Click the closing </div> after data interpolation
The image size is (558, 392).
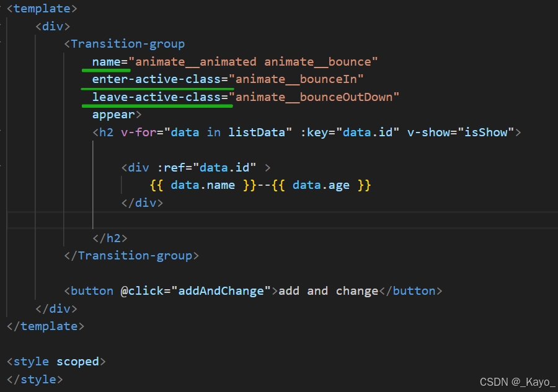pyautogui.click(x=142, y=203)
